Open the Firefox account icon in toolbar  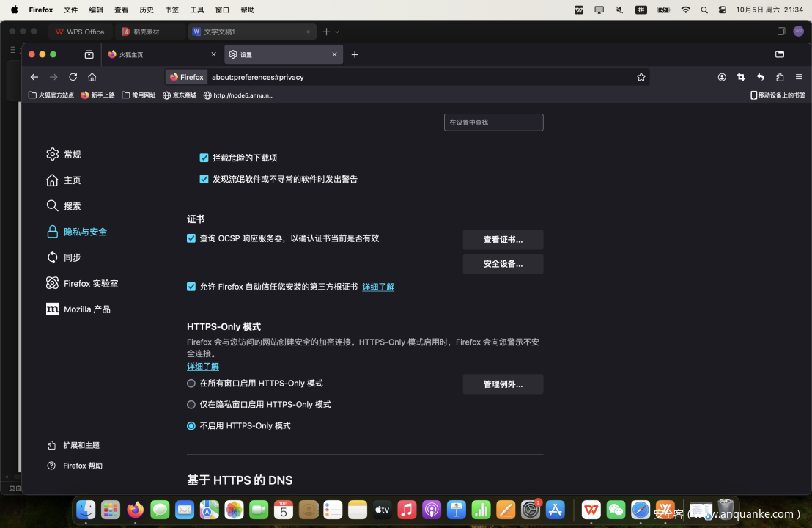coord(722,77)
